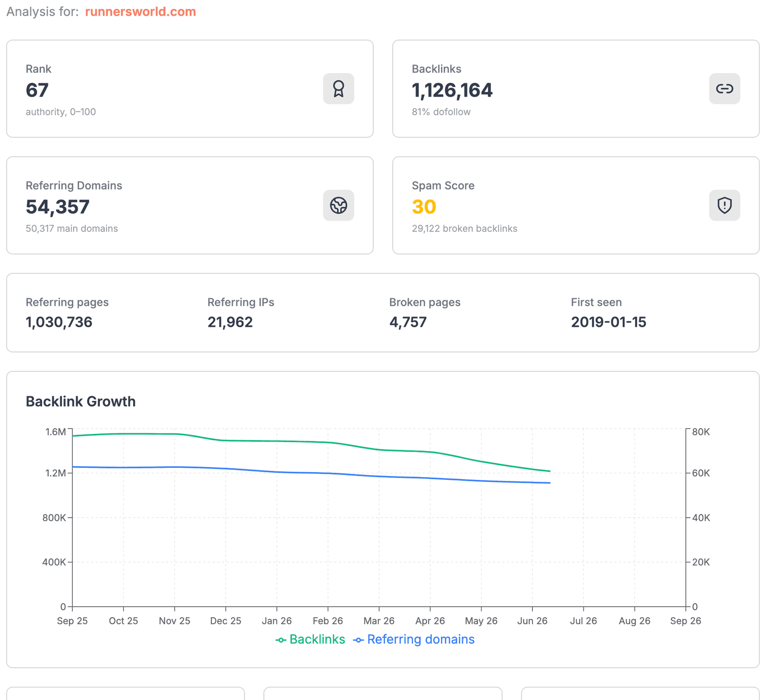This screenshot has width=766, height=700.
Task: Click the Referring Domains count 54,357
Action: coord(57,207)
